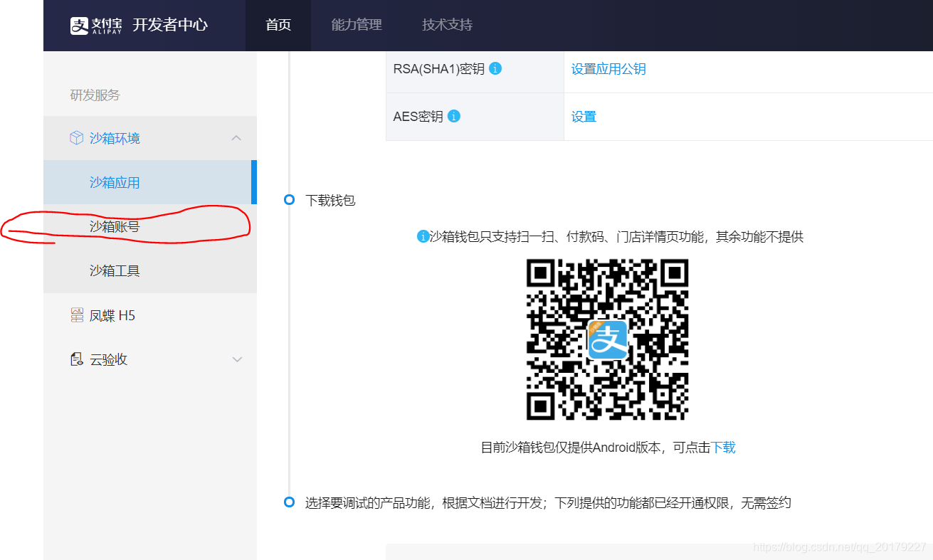Click the info icon next to RSA(SHA1)密钥
The width and height of the screenshot is (933, 560).
pos(495,69)
